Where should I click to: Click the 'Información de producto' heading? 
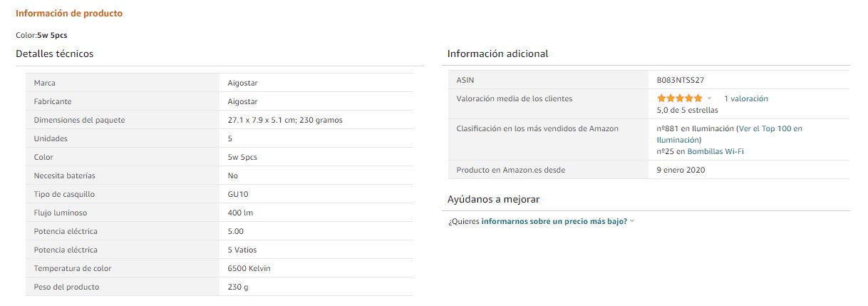pyautogui.click(x=69, y=14)
